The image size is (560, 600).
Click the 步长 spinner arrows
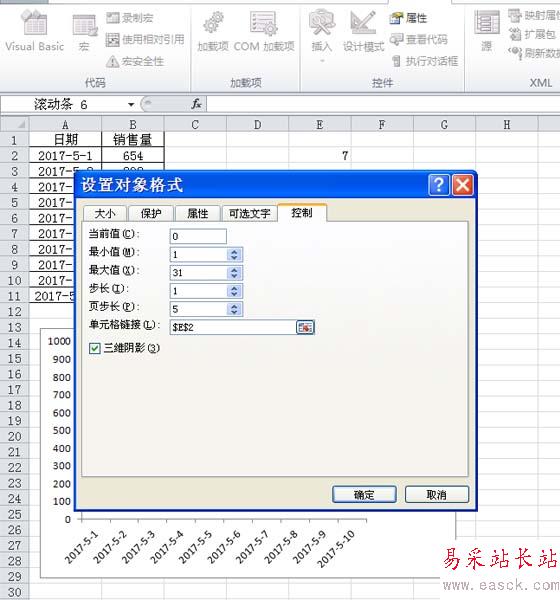(234, 291)
